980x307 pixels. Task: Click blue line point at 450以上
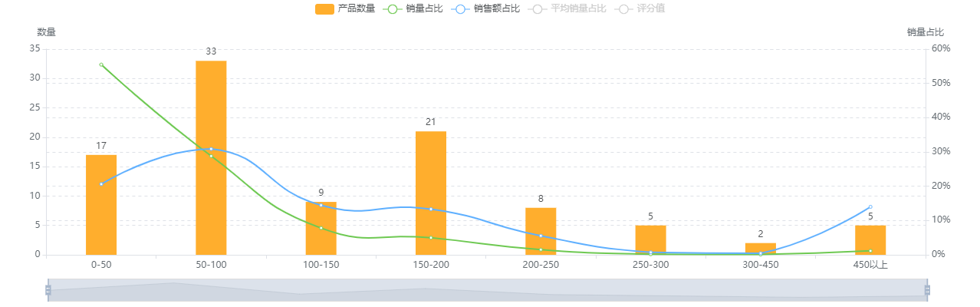click(870, 206)
